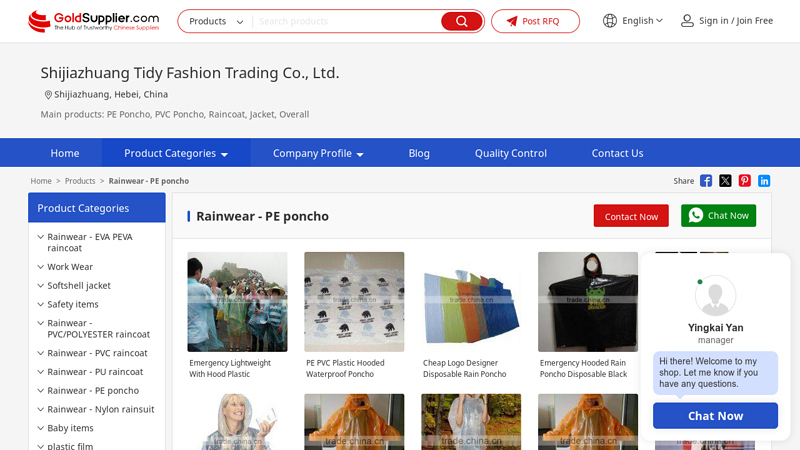This screenshot has width=800, height=450.
Task: Click the Products breadcrumb link
Action: 80,181
